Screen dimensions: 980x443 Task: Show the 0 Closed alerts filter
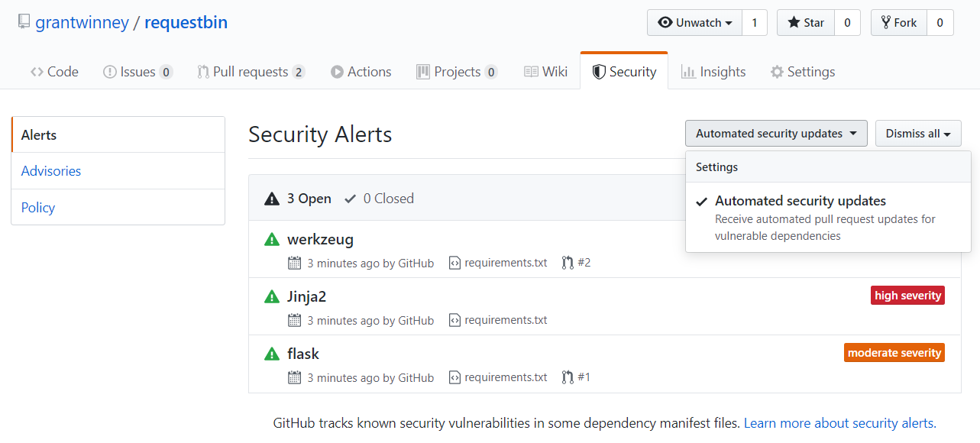point(380,199)
